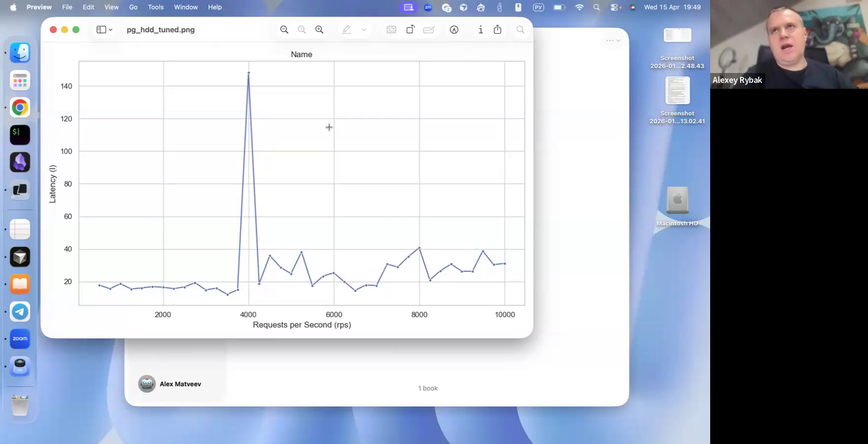The image size is (868, 444).
Task: Click the 'Latency (l)' axis label
Action: point(52,184)
